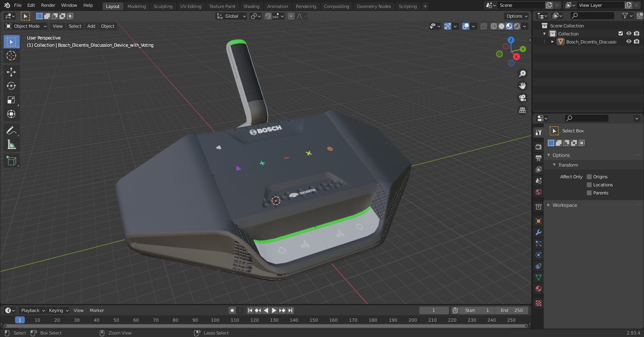Screen dimensions: 644x337
Task: Activate the Transform tool
Action: [11, 114]
